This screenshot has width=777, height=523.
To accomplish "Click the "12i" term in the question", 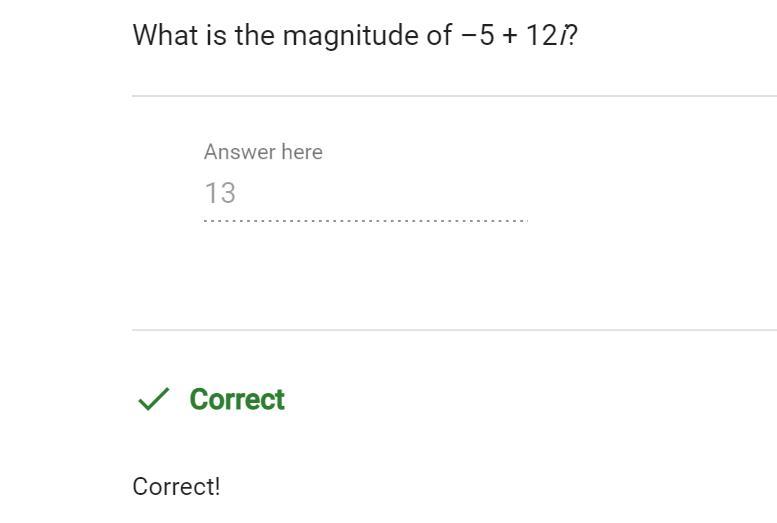I will [x=545, y=36].
